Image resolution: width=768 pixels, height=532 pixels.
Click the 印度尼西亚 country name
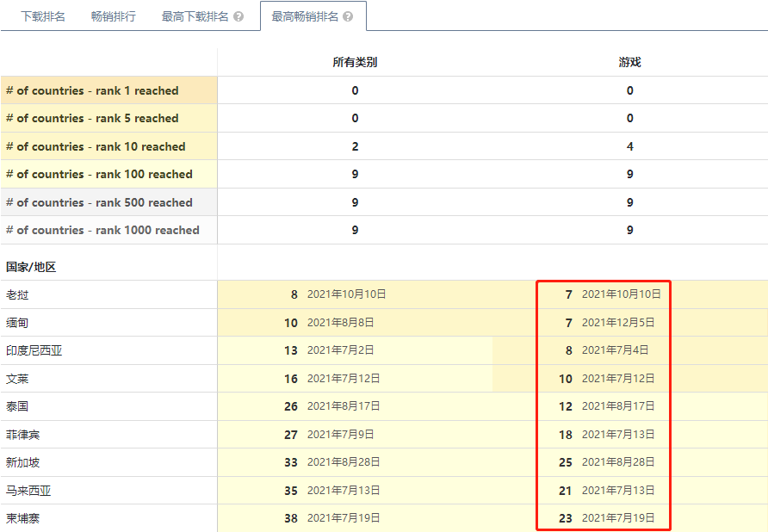point(34,350)
